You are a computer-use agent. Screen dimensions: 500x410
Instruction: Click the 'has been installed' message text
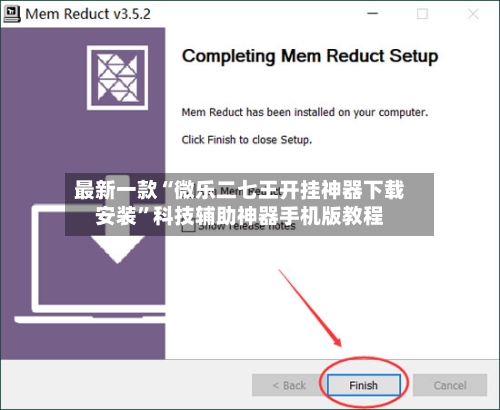point(305,112)
